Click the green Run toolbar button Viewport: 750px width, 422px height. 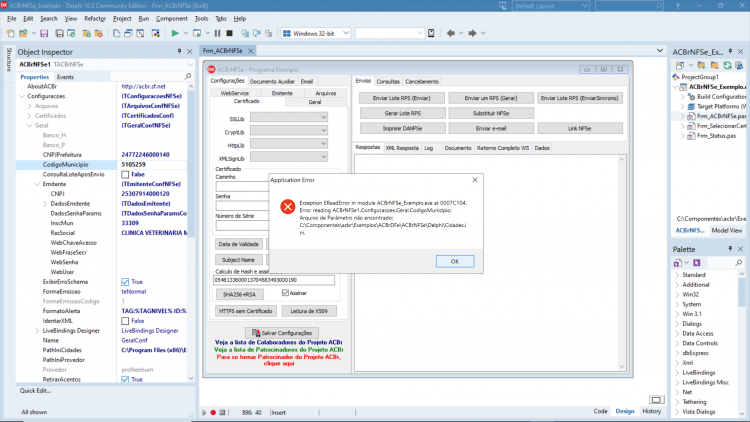coord(175,33)
